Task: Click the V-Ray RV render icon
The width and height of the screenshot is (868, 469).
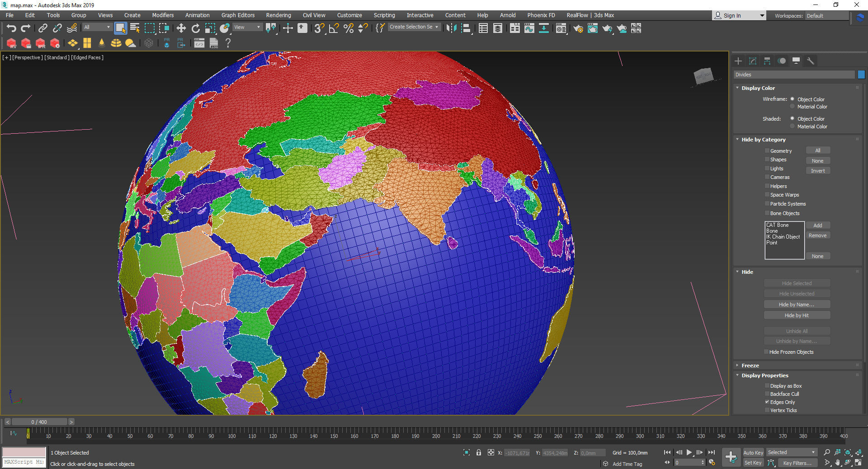Action: (x=12, y=43)
